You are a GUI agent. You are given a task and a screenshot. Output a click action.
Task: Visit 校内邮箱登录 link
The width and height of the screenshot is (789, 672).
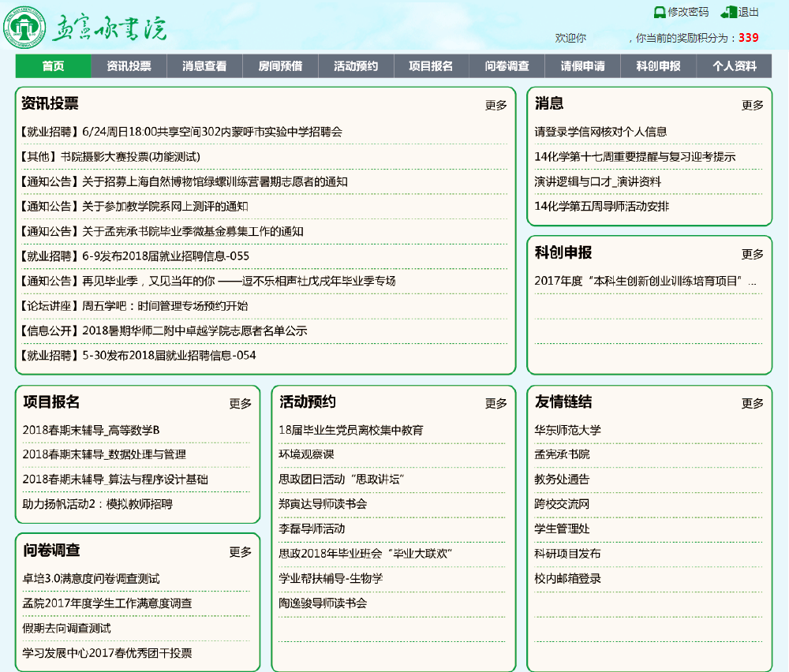pos(567,578)
